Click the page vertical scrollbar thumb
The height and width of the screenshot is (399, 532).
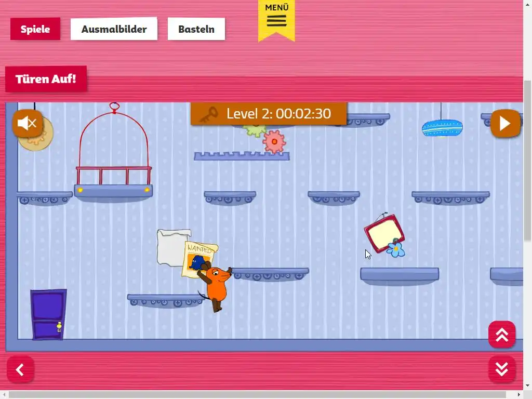click(x=528, y=161)
